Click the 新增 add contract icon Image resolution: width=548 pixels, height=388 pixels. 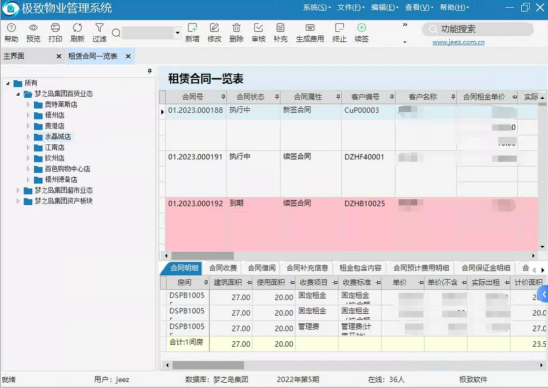tap(192, 28)
